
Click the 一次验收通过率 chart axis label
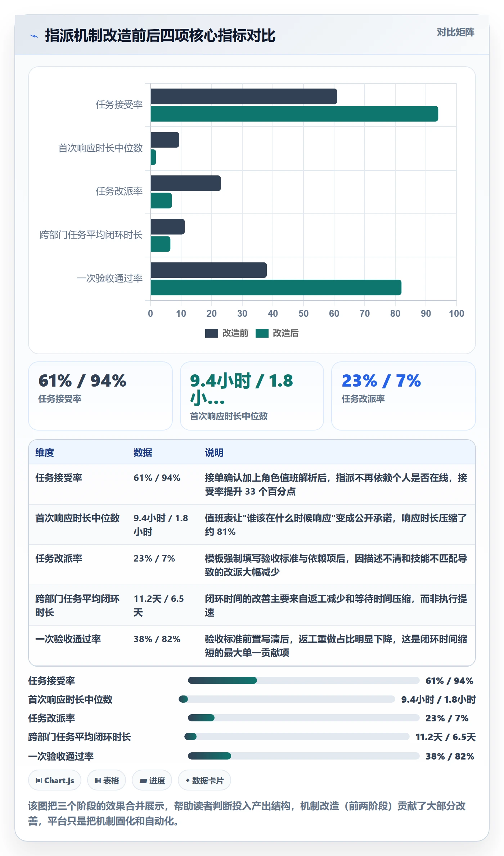[110, 279]
